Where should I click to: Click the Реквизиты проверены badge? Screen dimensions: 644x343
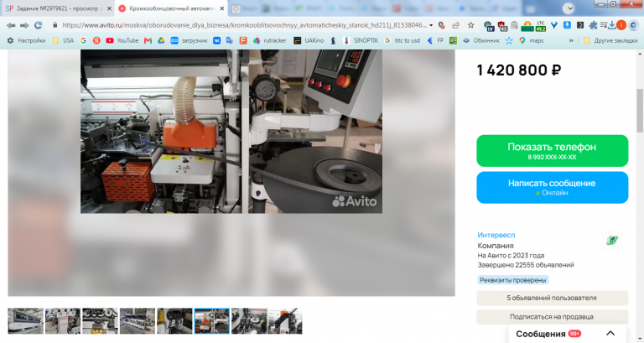512,280
